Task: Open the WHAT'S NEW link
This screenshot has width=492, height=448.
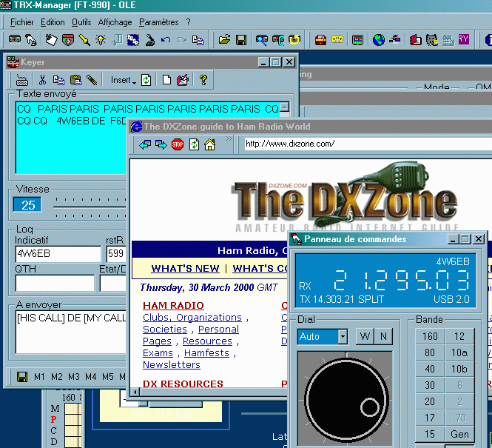Action: [185, 269]
